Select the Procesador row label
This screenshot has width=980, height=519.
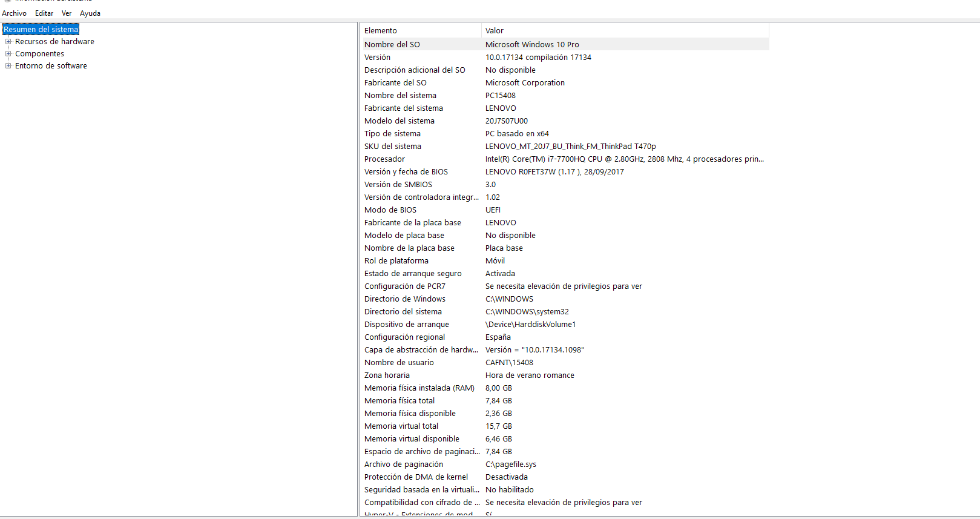tap(384, 159)
